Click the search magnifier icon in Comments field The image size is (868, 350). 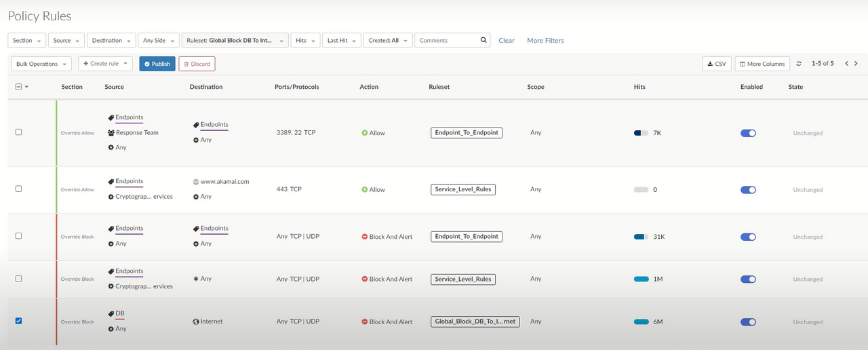point(484,40)
